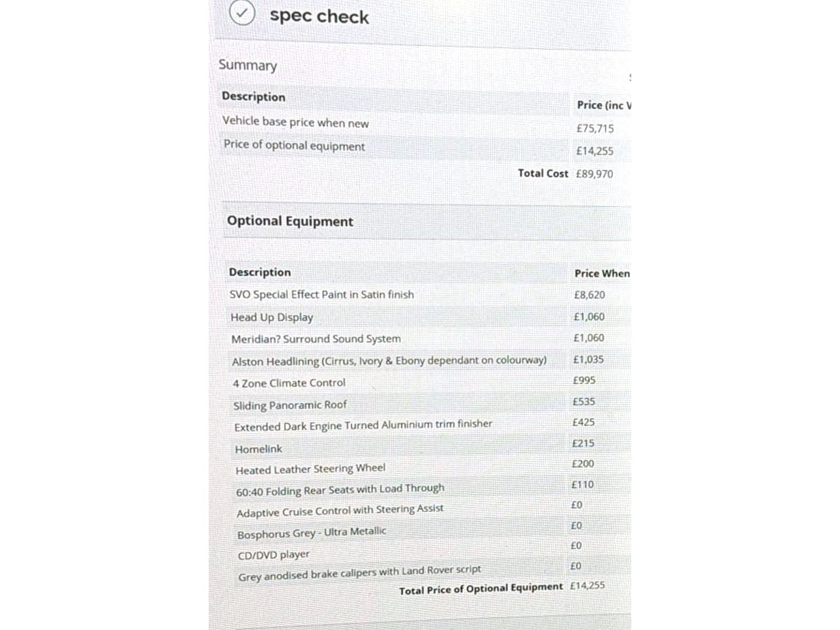Select the Summary section heading

[247, 65]
